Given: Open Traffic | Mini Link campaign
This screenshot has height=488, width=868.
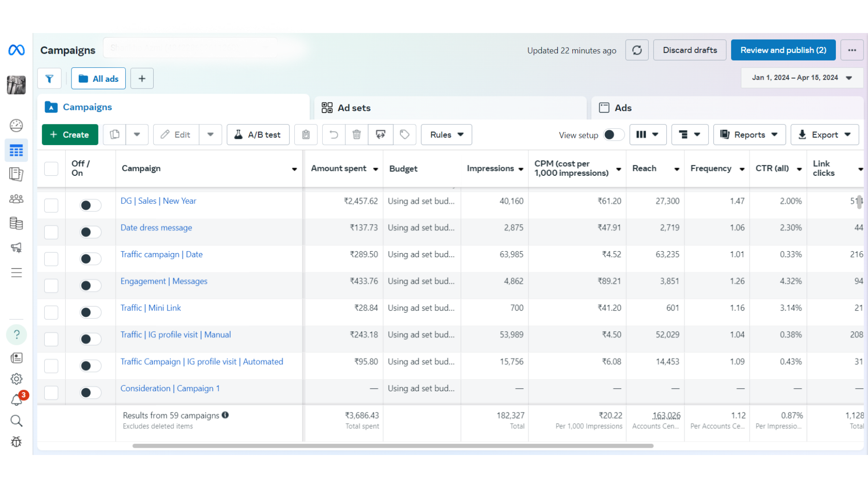Looking at the screenshot, I should (x=151, y=308).
